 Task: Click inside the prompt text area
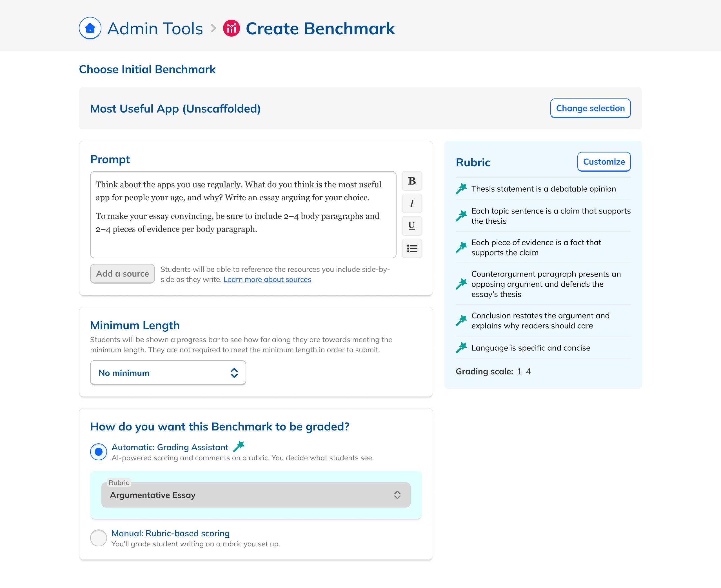pos(243,214)
